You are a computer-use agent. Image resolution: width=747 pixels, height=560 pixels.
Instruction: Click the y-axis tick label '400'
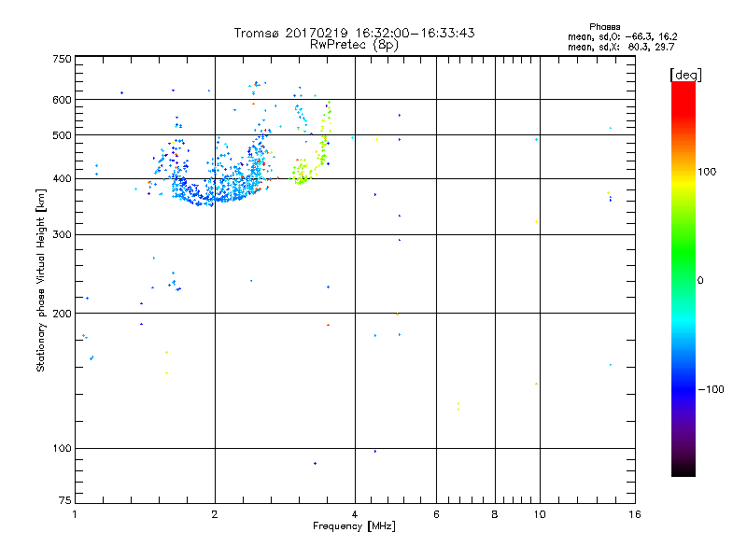tap(62, 179)
